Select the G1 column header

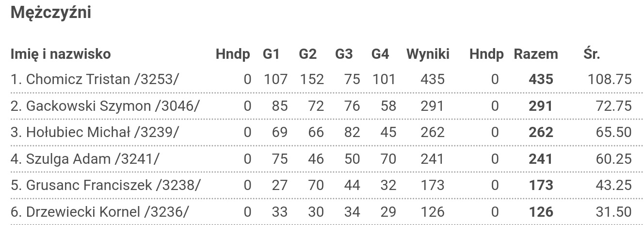pyautogui.click(x=271, y=54)
